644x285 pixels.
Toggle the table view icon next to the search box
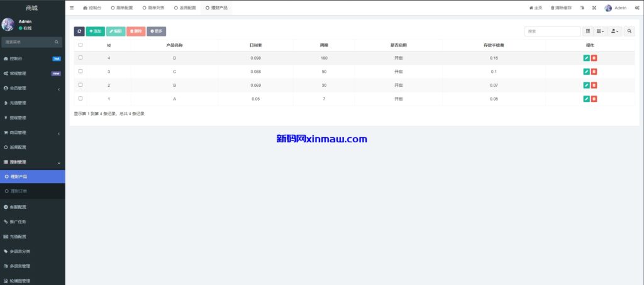(x=587, y=31)
